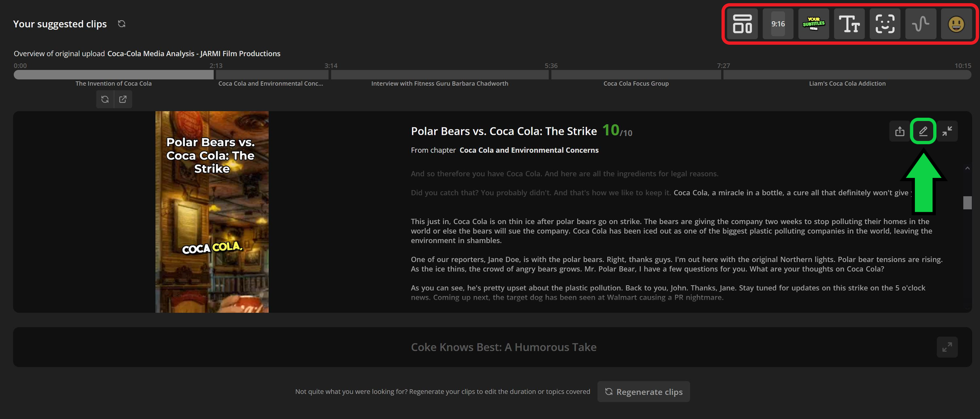Open Liam's Coca Cola Addiction chapter
The width and height of the screenshot is (980, 419).
tap(847, 74)
